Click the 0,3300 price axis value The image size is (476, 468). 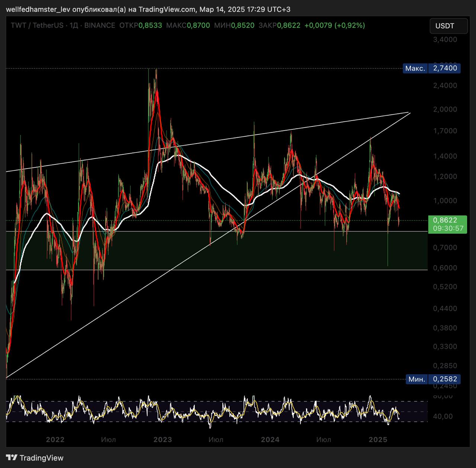[x=445, y=346]
